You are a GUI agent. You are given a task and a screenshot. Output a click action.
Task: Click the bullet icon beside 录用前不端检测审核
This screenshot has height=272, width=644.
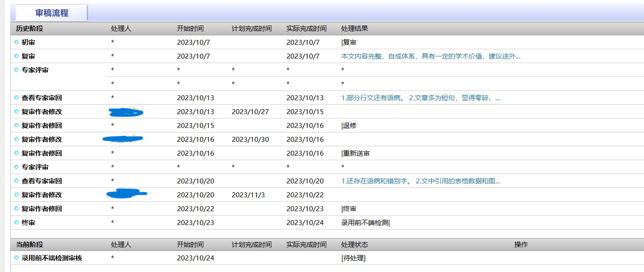click(x=17, y=258)
